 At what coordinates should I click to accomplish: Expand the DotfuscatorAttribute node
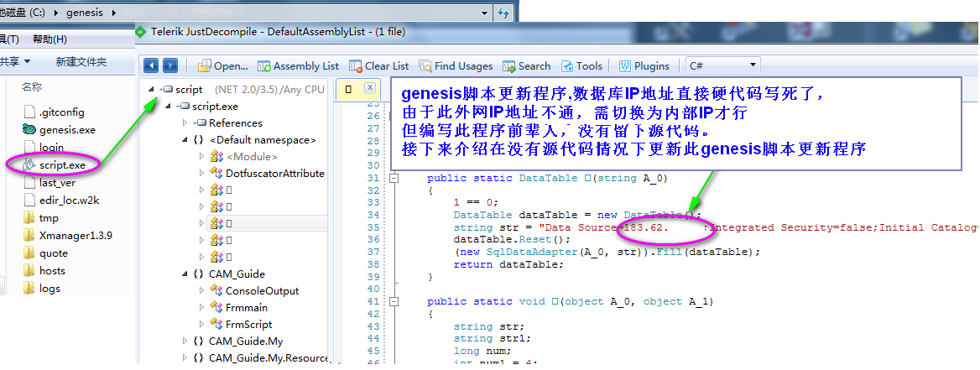[x=201, y=173]
